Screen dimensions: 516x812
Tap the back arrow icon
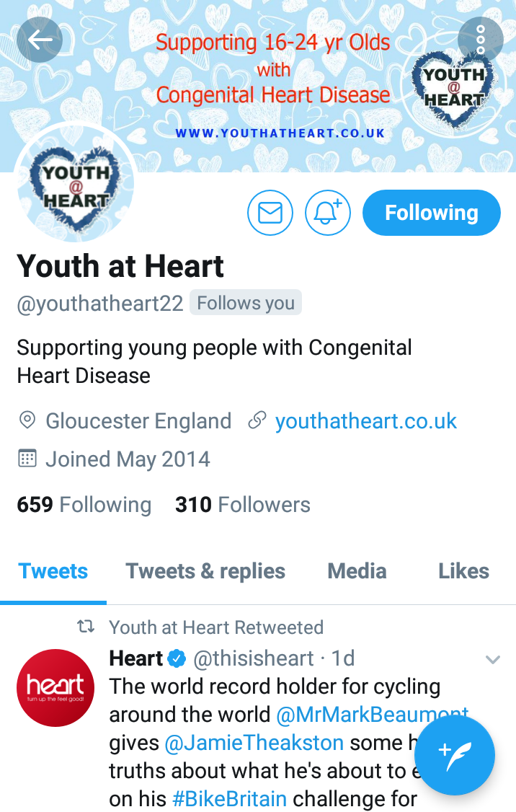(40, 40)
